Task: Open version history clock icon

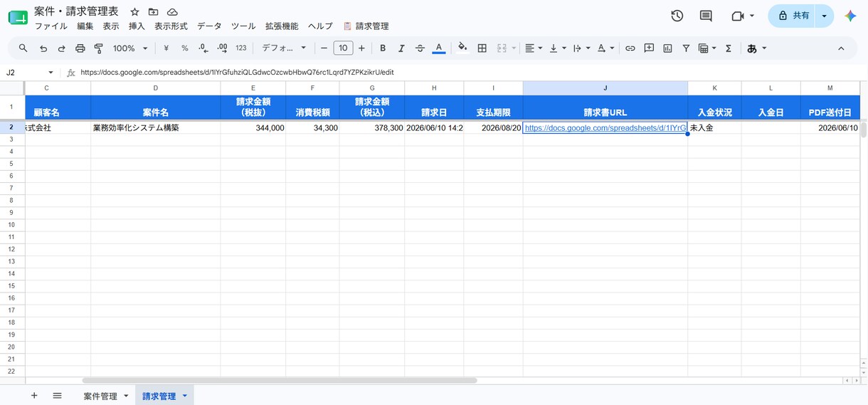Action: click(677, 16)
